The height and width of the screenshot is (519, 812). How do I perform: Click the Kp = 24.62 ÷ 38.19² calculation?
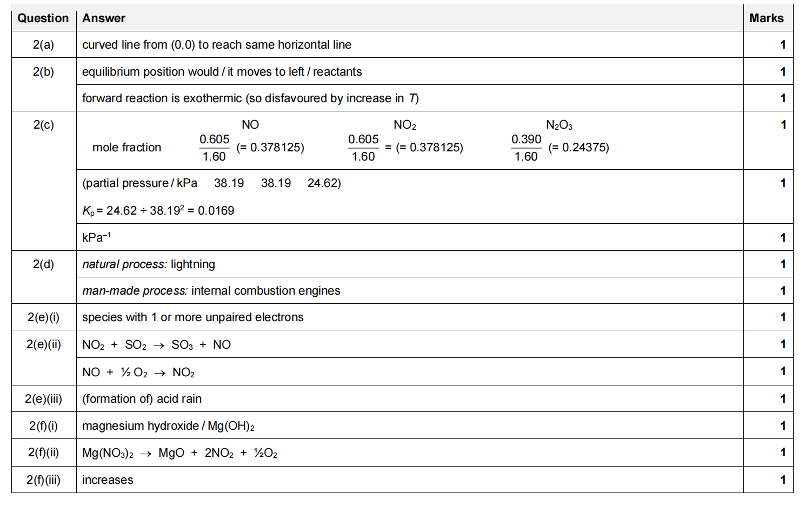click(158, 211)
